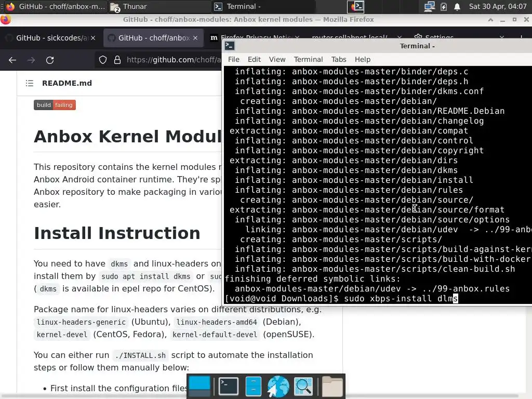Close the Firefox Privacy Notice tab
The image size is (532, 399).
click(x=297, y=37)
